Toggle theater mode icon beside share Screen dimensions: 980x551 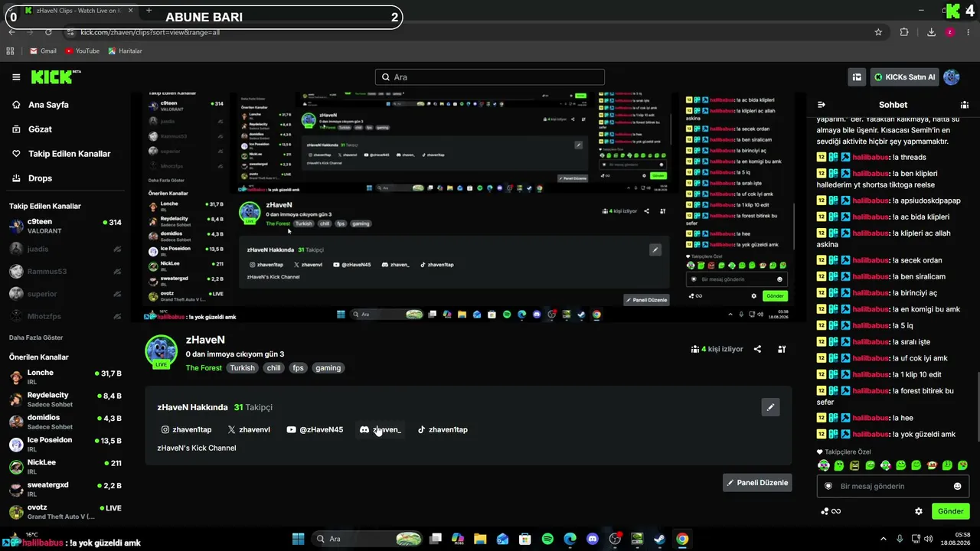coord(782,349)
